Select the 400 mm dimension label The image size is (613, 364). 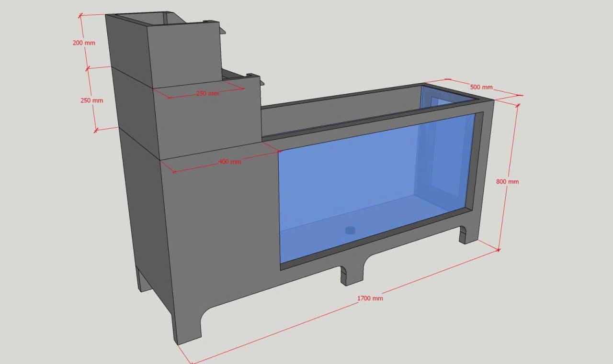230,162
